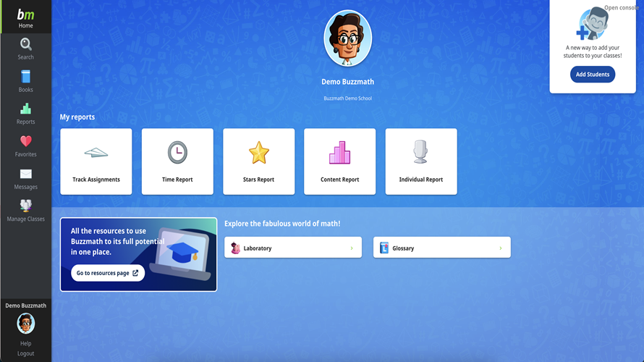Click the Buzzmath bm Home logo
This screenshot has width=644, height=362.
25,16
